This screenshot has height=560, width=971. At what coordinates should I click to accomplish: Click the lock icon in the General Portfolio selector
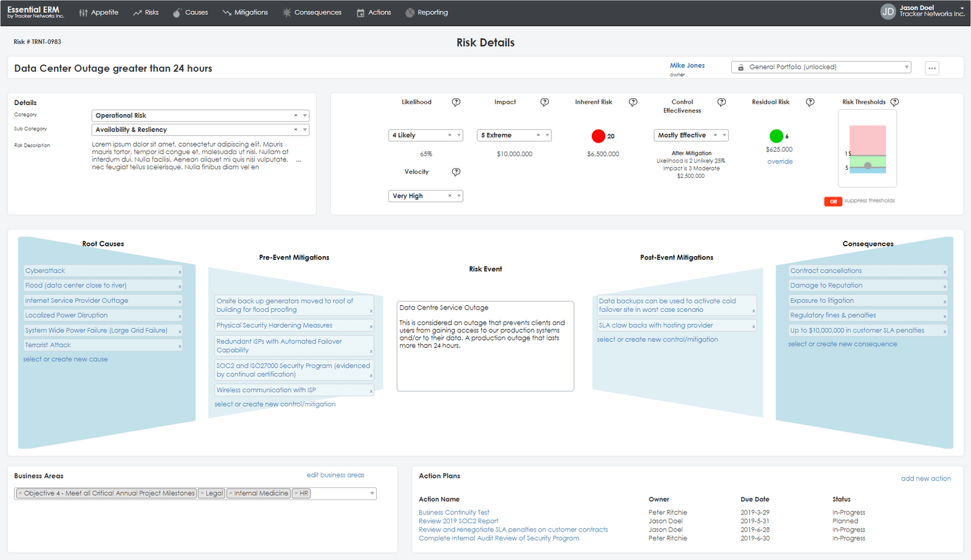pyautogui.click(x=741, y=67)
